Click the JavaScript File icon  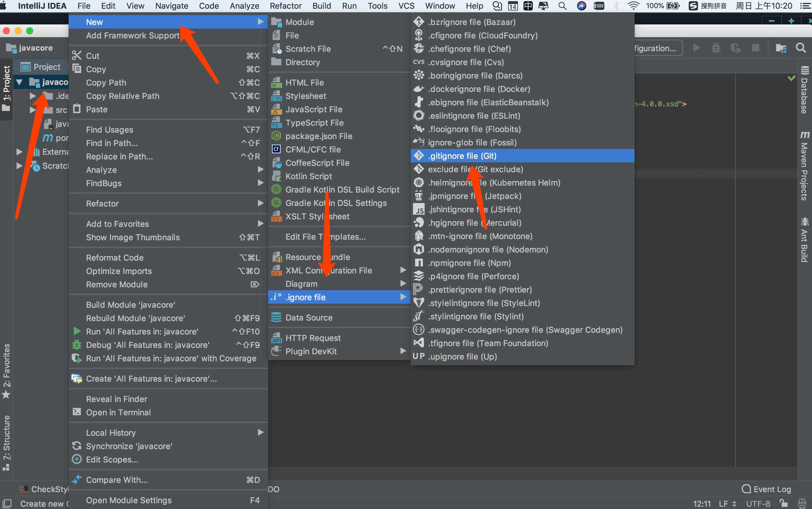(276, 109)
